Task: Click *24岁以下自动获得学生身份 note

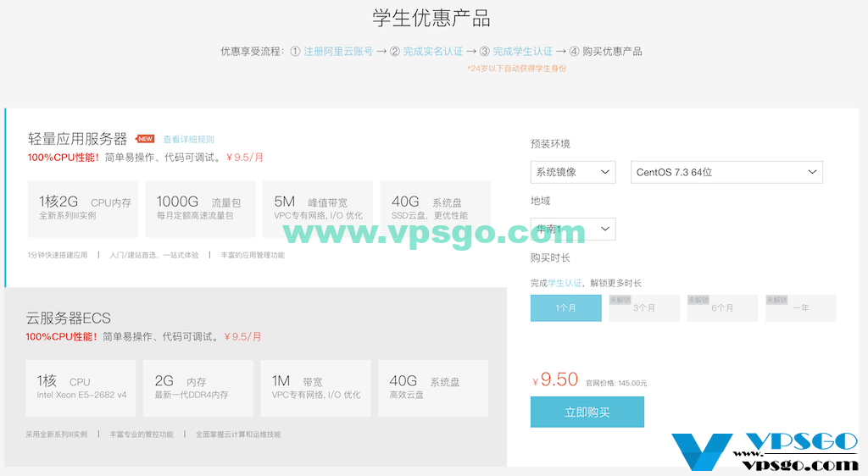Action: 516,69
